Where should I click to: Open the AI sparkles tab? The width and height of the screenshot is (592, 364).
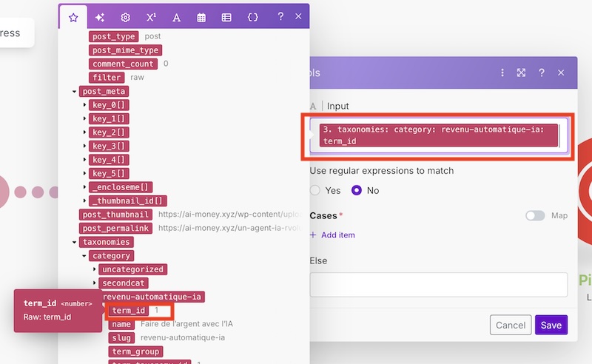pos(100,17)
